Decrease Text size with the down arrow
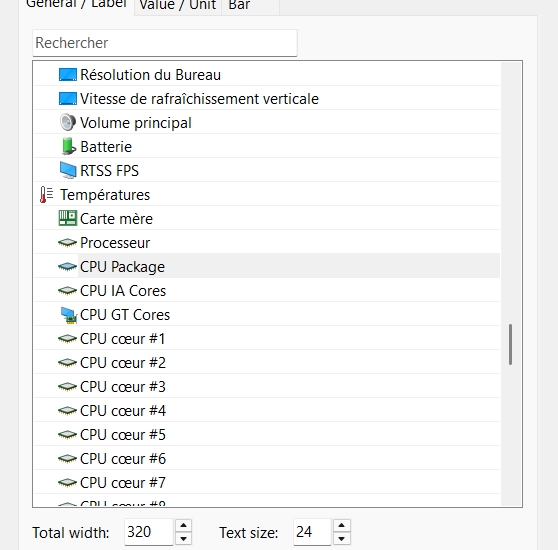Image resolution: width=558 pixels, height=550 pixels. (342, 538)
